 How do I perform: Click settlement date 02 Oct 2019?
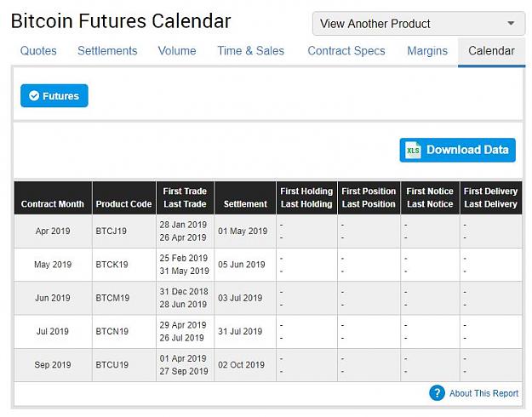[241, 365]
